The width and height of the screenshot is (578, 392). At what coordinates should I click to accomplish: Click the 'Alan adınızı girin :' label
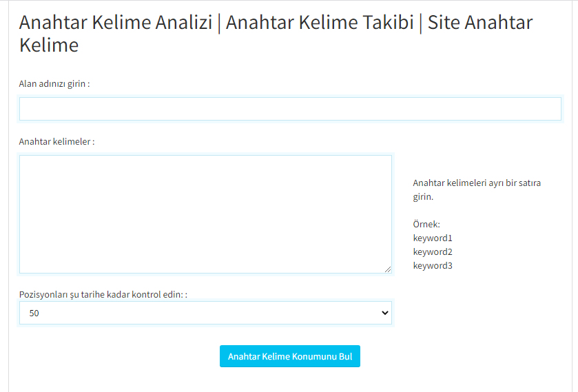click(x=54, y=84)
